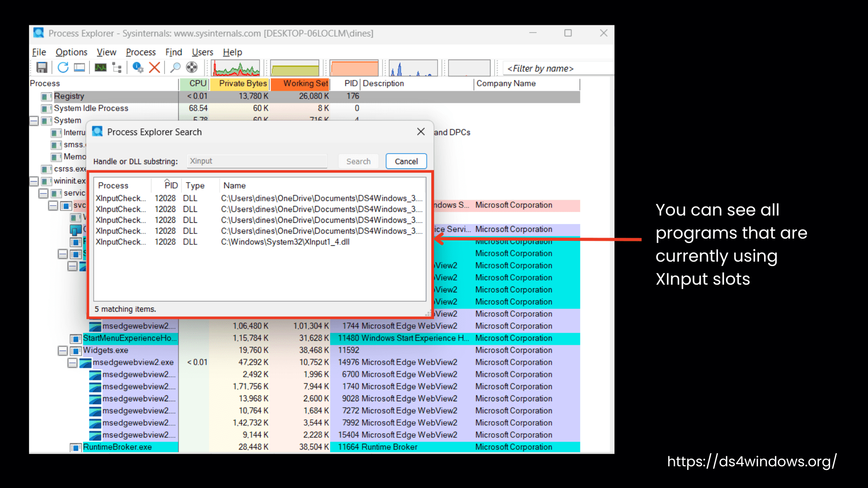Collapse the msedgewebview2.exe PID 14976 node
This screenshot has height=488, width=868.
72,363
